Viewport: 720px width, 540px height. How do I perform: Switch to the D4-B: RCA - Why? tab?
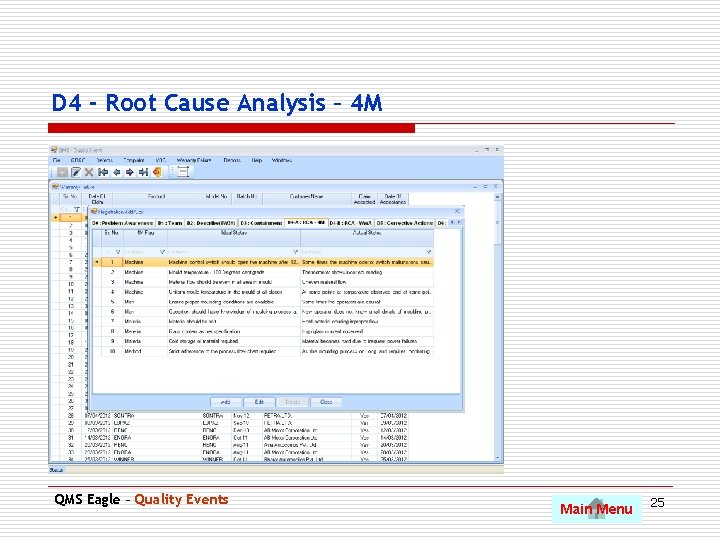[350, 223]
